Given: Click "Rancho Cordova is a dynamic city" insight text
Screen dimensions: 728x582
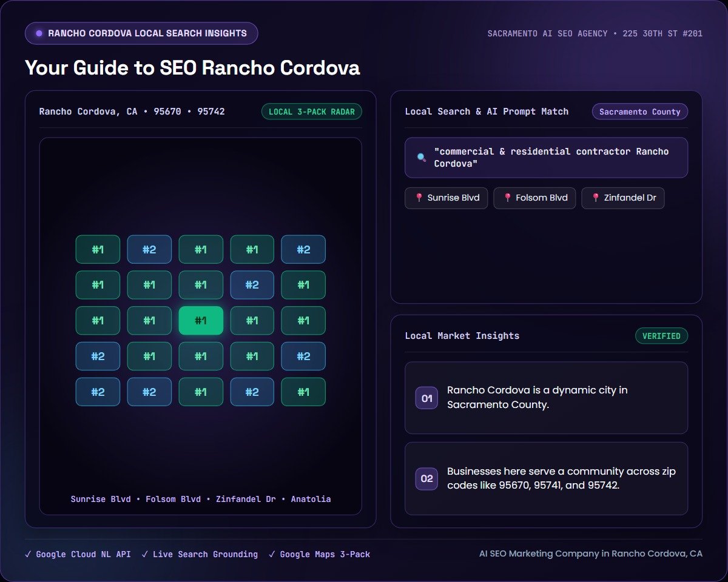Looking at the screenshot, I should (x=538, y=398).
